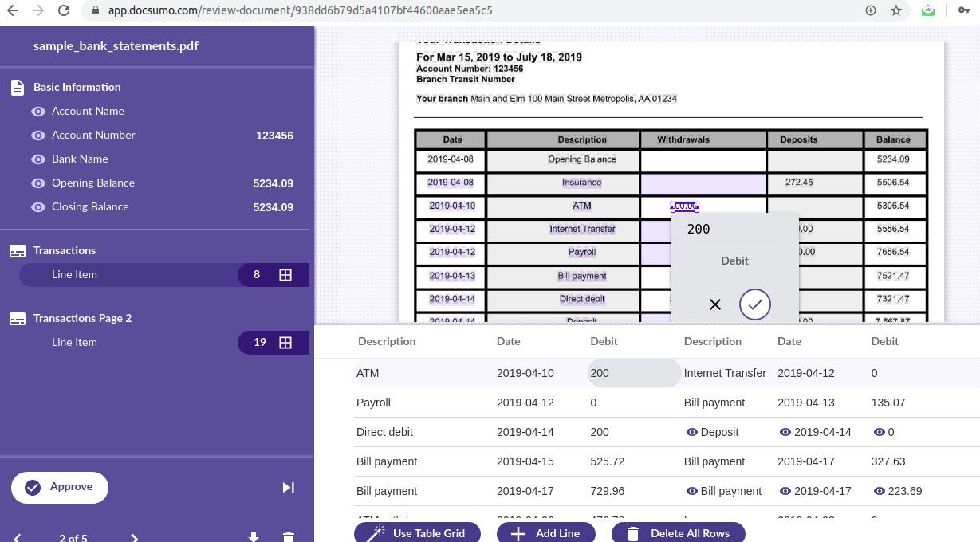Toggle eye icon beside date 2019-04-14

coord(785,432)
